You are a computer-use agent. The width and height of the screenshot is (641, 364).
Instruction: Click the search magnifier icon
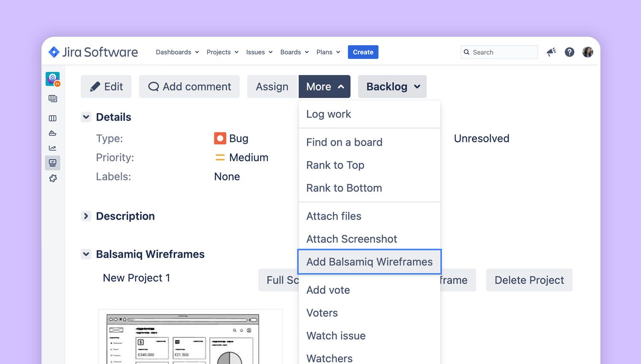click(467, 52)
